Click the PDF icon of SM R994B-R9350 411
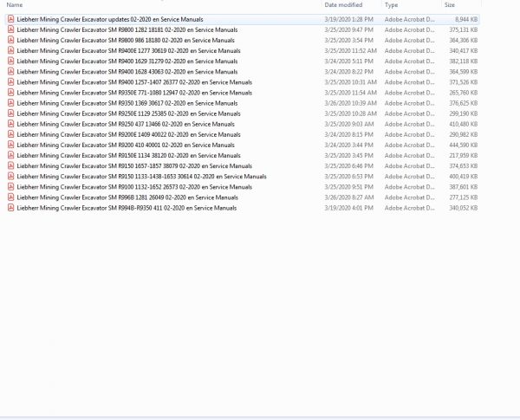 [x=11, y=208]
